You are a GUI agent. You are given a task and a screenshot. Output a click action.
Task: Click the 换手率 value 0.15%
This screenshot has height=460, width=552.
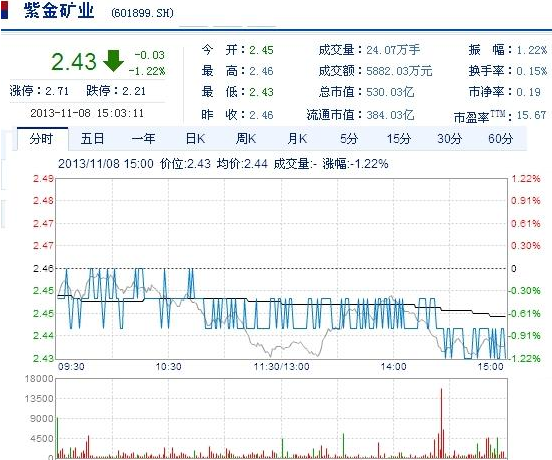point(532,71)
